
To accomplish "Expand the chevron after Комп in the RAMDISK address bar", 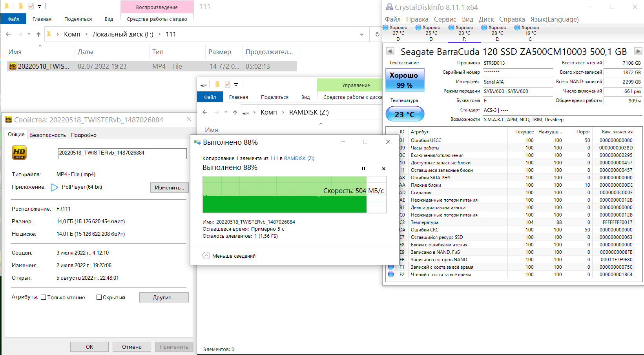I will click(254, 112).
